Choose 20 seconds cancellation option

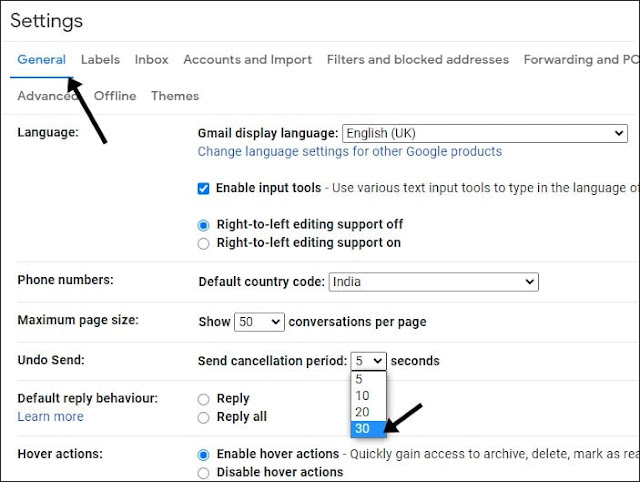point(368,412)
